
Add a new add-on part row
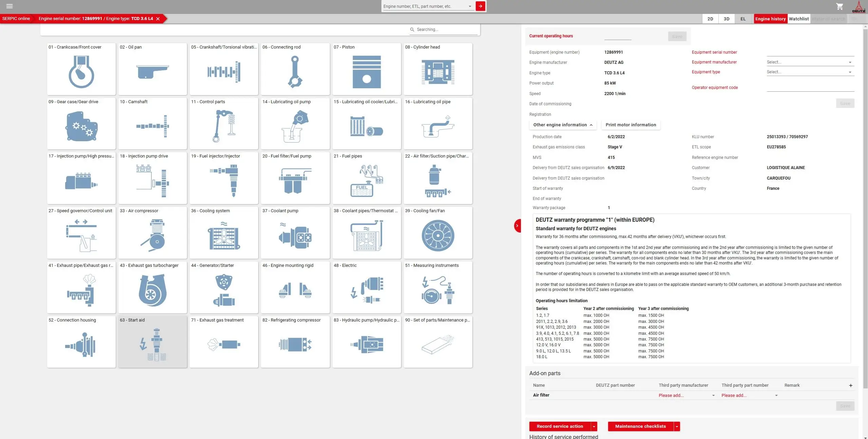pyautogui.click(x=850, y=385)
